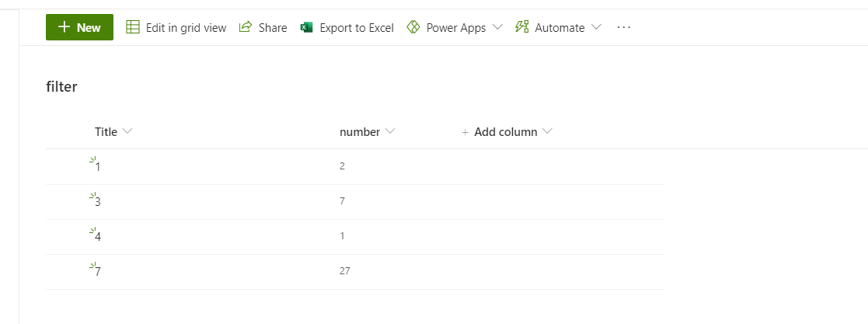Click the Excel icon in toolbar
The width and height of the screenshot is (868, 324).
coord(306,27)
